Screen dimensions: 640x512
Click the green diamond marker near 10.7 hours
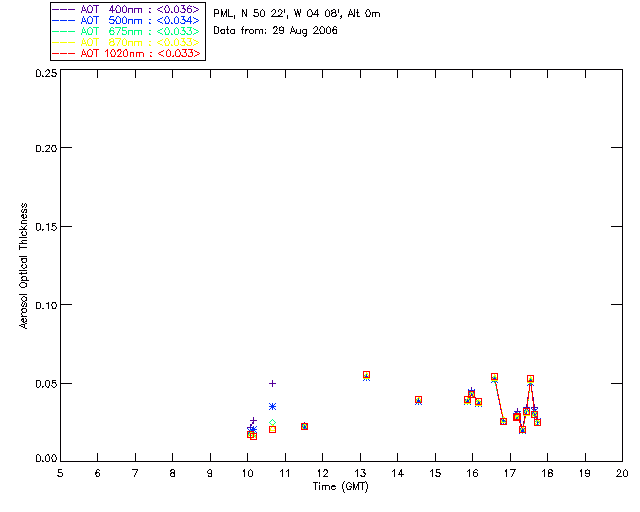coord(272,422)
